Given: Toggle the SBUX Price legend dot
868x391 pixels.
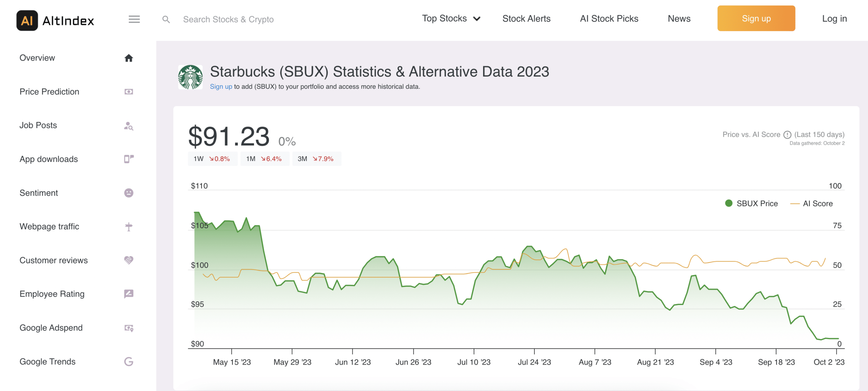Looking at the screenshot, I should pyautogui.click(x=729, y=203).
